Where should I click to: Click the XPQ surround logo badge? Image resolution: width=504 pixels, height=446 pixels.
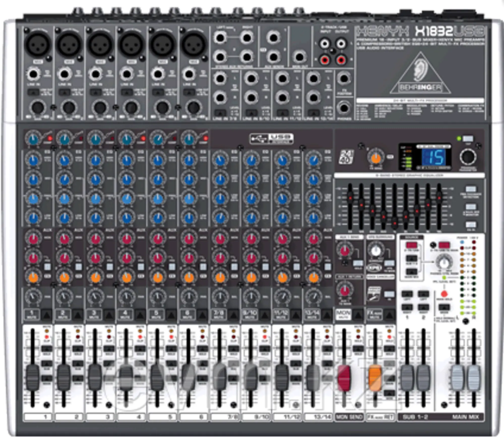(x=374, y=267)
